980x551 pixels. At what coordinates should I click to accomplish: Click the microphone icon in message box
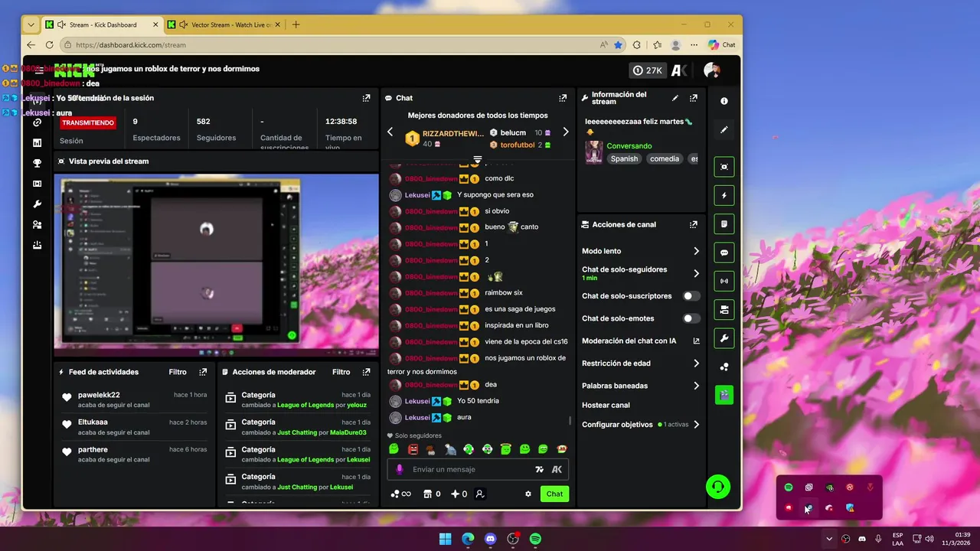pyautogui.click(x=400, y=469)
